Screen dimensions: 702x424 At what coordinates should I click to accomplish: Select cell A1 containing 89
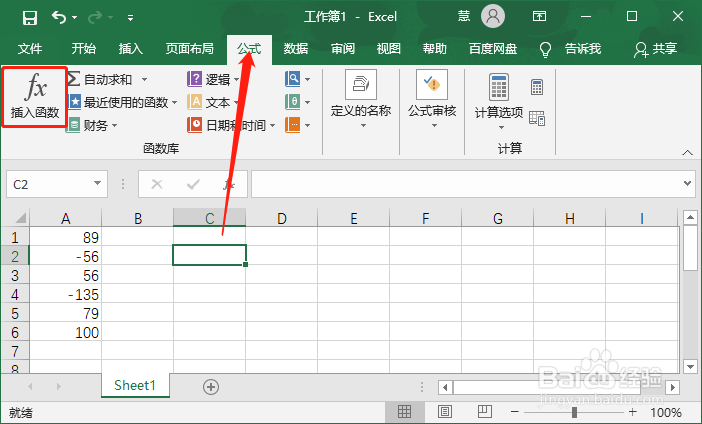coord(66,237)
